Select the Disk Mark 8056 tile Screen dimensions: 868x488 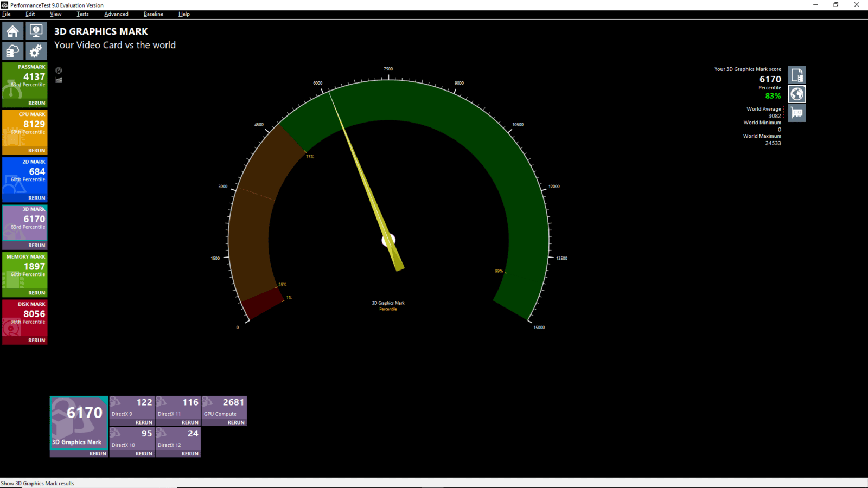point(25,317)
